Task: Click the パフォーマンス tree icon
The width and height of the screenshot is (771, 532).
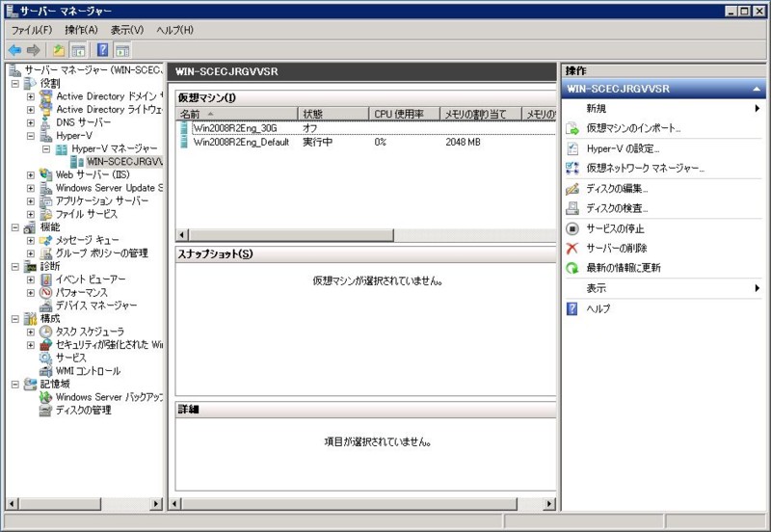Action: [x=45, y=293]
